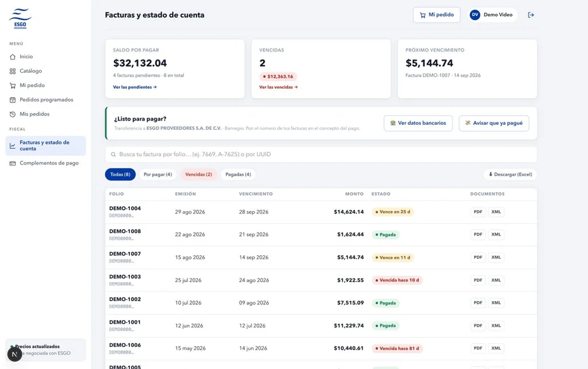Click the Mi pedido cart button in header
588x369 pixels.
437,15
